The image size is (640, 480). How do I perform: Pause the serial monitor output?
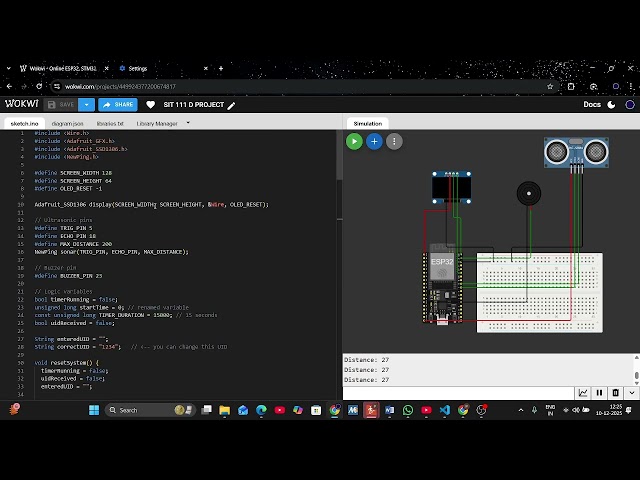[599, 393]
